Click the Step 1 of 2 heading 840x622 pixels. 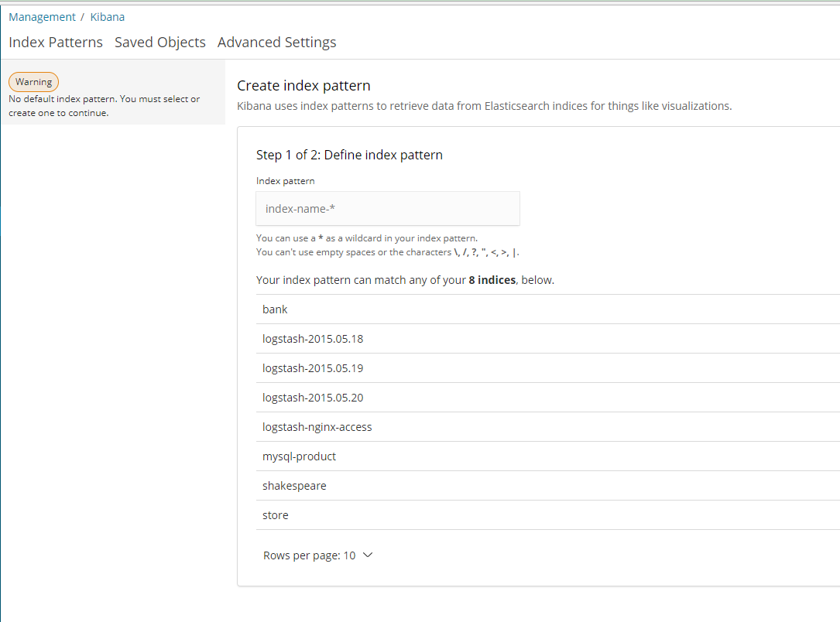[x=349, y=155]
